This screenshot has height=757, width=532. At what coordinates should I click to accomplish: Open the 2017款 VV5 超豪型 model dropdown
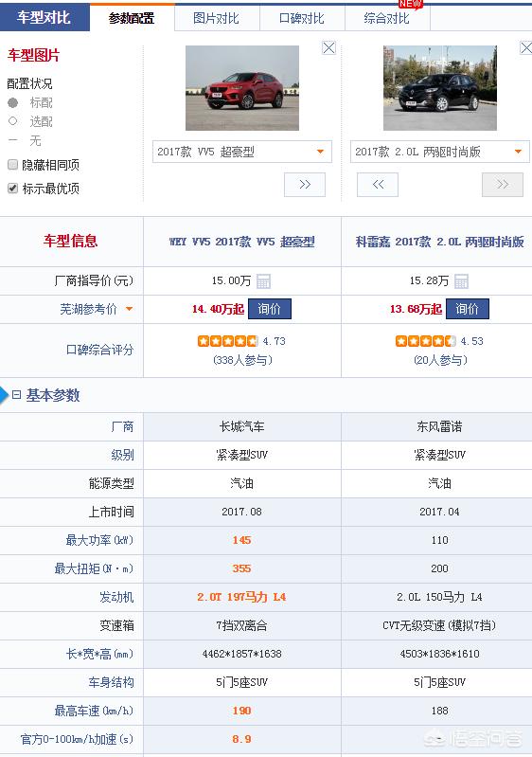coord(242,152)
